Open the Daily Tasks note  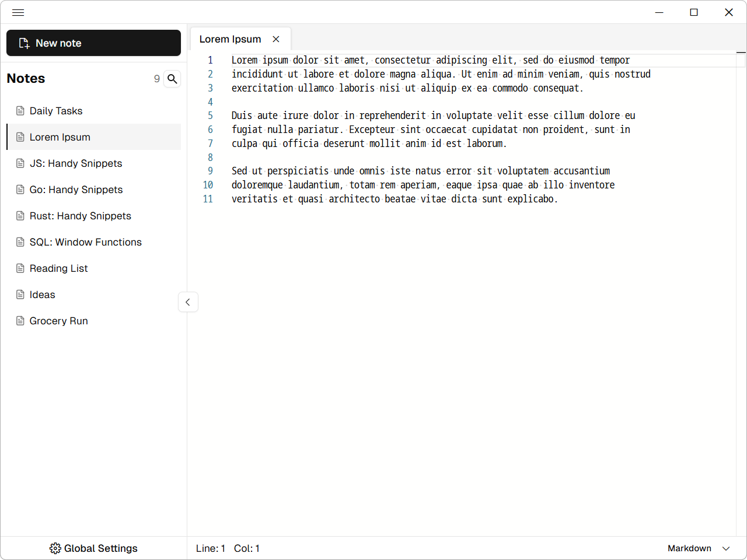(94, 111)
